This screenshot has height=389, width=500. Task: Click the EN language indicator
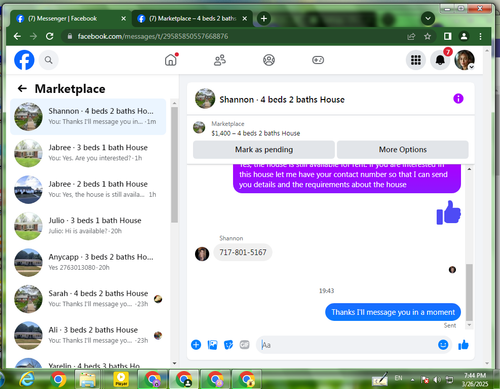398,378
